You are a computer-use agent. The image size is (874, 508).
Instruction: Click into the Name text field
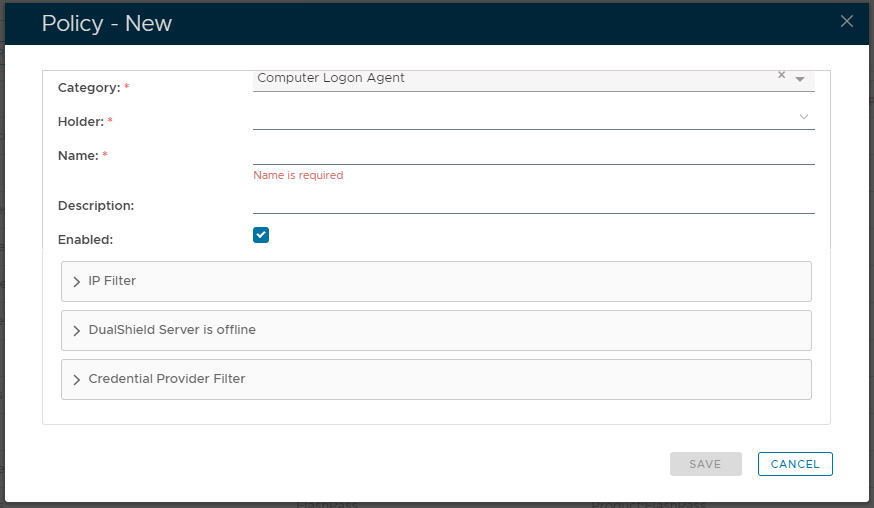point(533,153)
